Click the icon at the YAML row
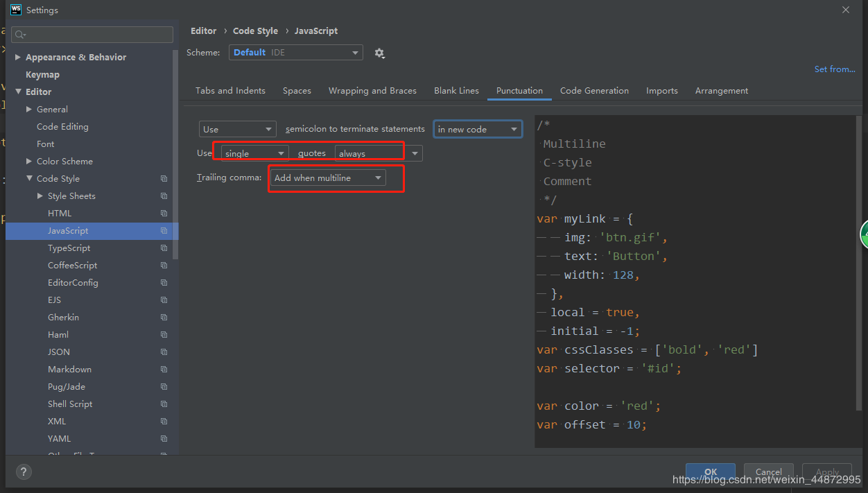The width and height of the screenshot is (868, 493). click(164, 439)
